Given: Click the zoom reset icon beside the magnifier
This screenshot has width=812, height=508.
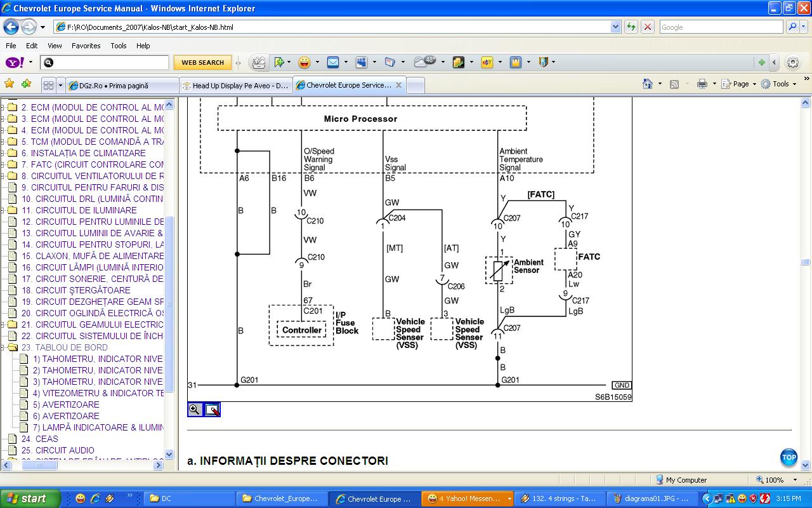Looking at the screenshot, I should pos(212,410).
